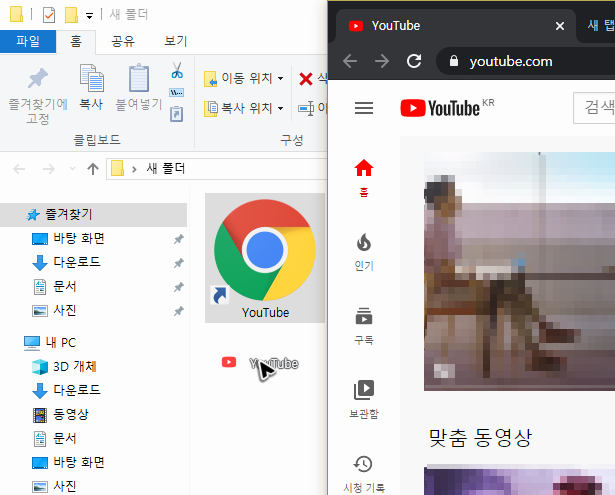Open 3D 개체 folder
The image size is (615, 495).
coord(75,366)
